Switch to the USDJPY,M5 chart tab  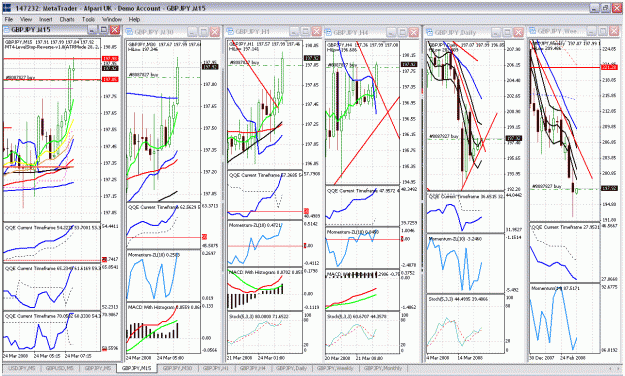pos(22,368)
